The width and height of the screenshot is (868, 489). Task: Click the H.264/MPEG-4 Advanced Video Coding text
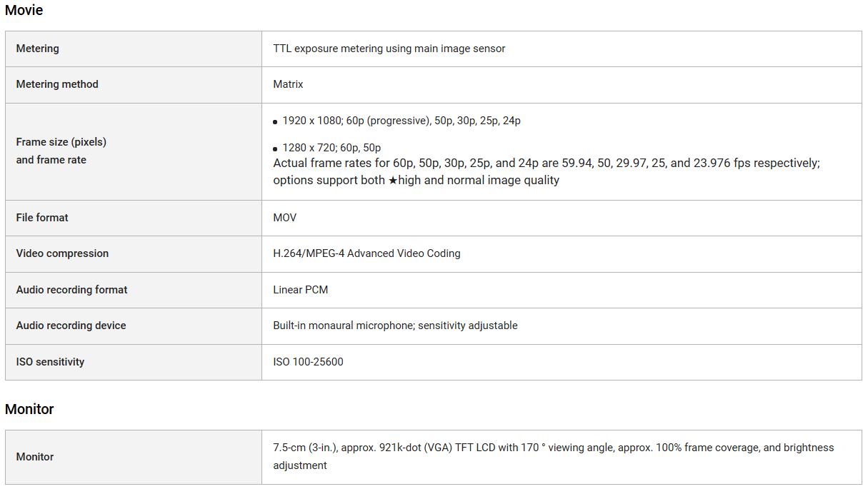pyautogui.click(x=366, y=253)
